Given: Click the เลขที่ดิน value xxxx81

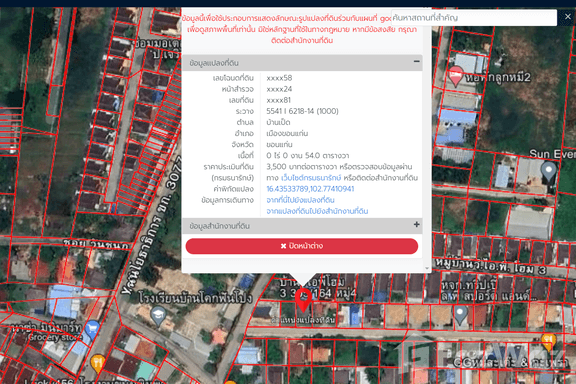Looking at the screenshot, I should pyautogui.click(x=278, y=100).
